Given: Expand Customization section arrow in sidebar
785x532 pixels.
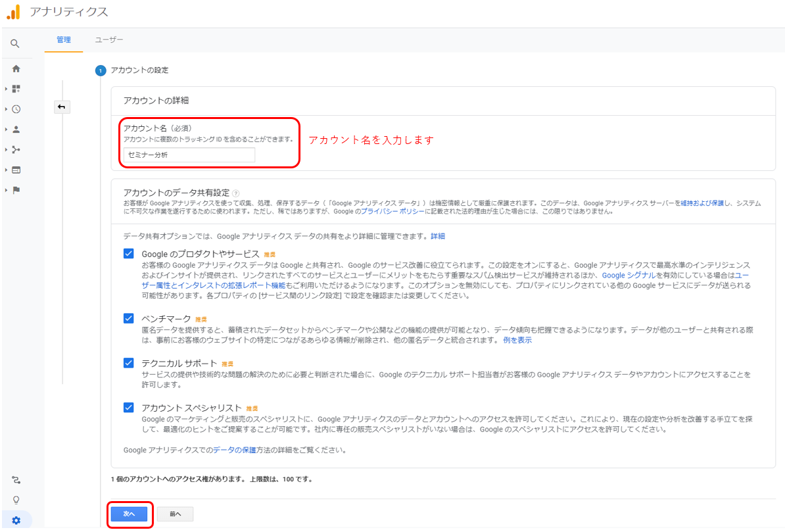Looking at the screenshot, I should (6, 89).
